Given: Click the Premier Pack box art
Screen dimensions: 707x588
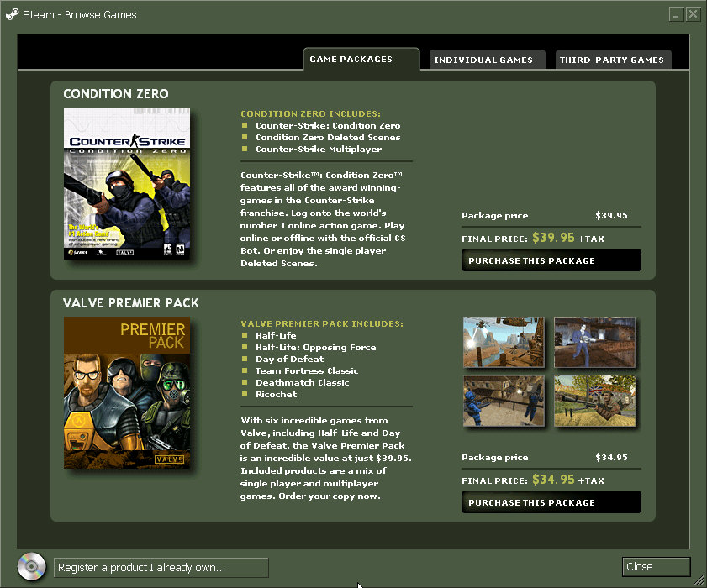Looking at the screenshot, I should tap(127, 392).
